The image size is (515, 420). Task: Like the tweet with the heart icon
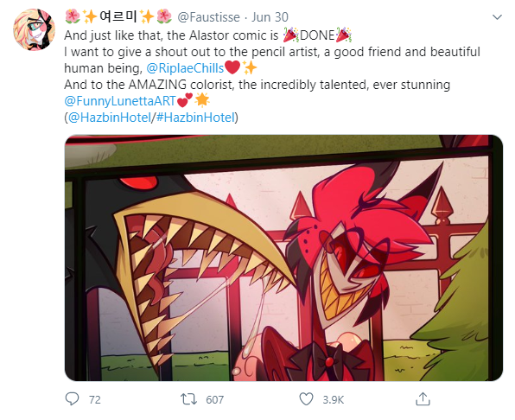tap(306, 399)
